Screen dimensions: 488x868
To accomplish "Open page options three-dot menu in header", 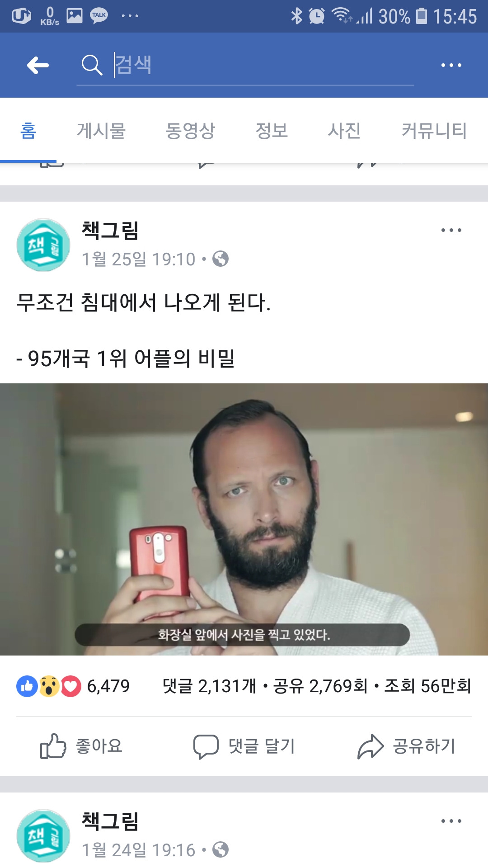I will [451, 65].
